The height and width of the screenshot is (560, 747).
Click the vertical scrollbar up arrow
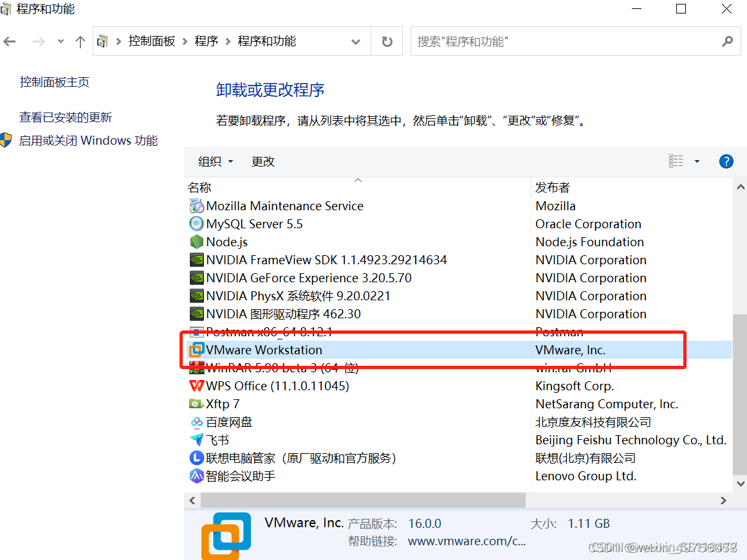(741, 187)
